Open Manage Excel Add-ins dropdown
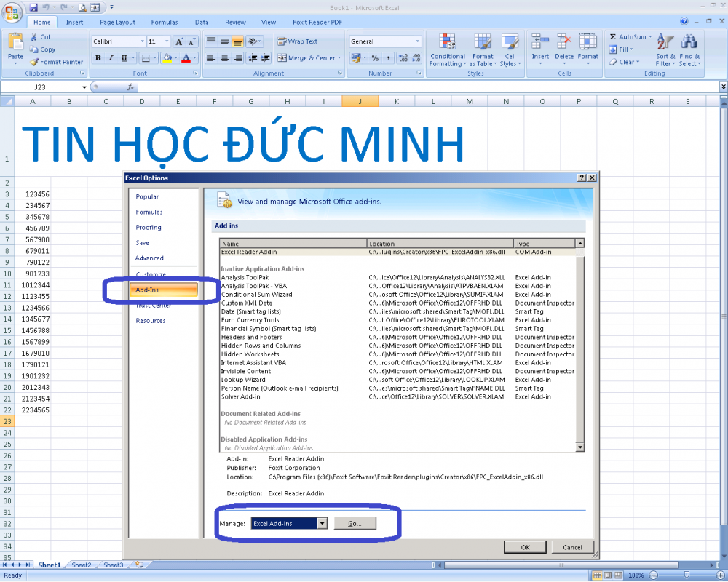Viewport: 728px width, 582px height. (x=323, y=524)
